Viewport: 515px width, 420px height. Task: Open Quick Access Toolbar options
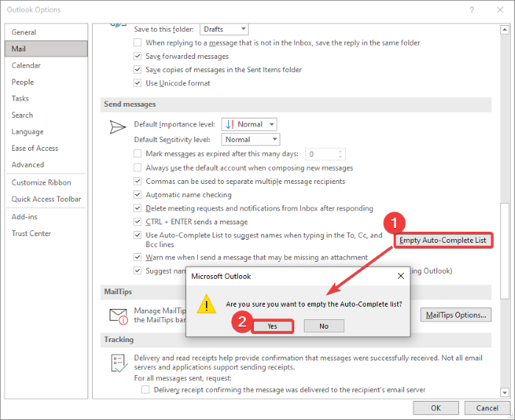(46, 199)
